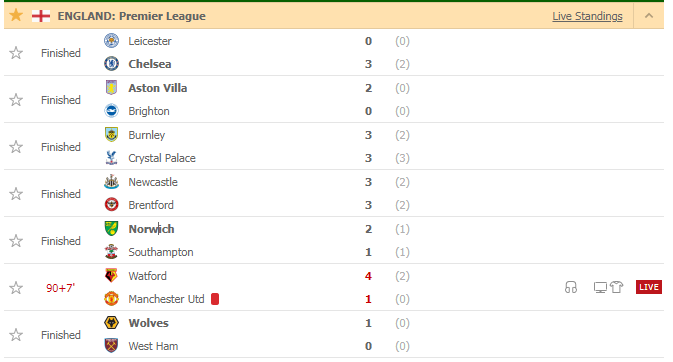Star the Watford vs Manchester Utd match
This screenshot has width=673, height=362.
16,288
